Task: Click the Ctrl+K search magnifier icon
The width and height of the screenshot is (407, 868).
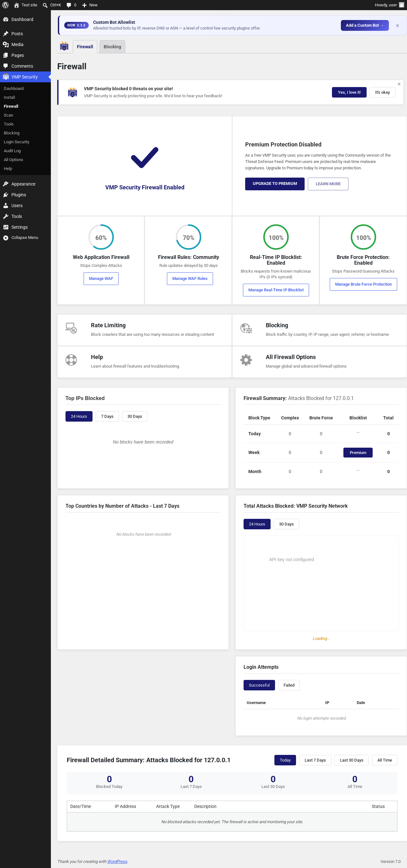Action: [x=45, y=5]
